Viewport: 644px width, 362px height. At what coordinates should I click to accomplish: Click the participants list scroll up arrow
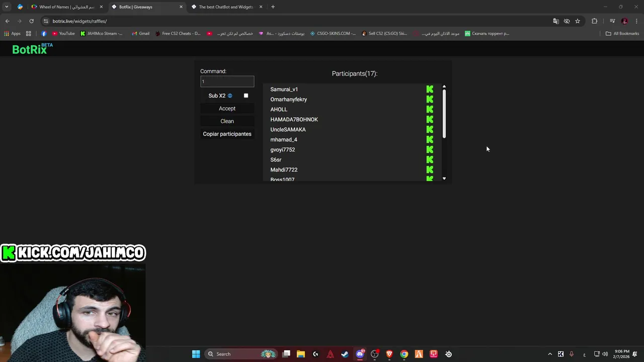tap(444, 87)
